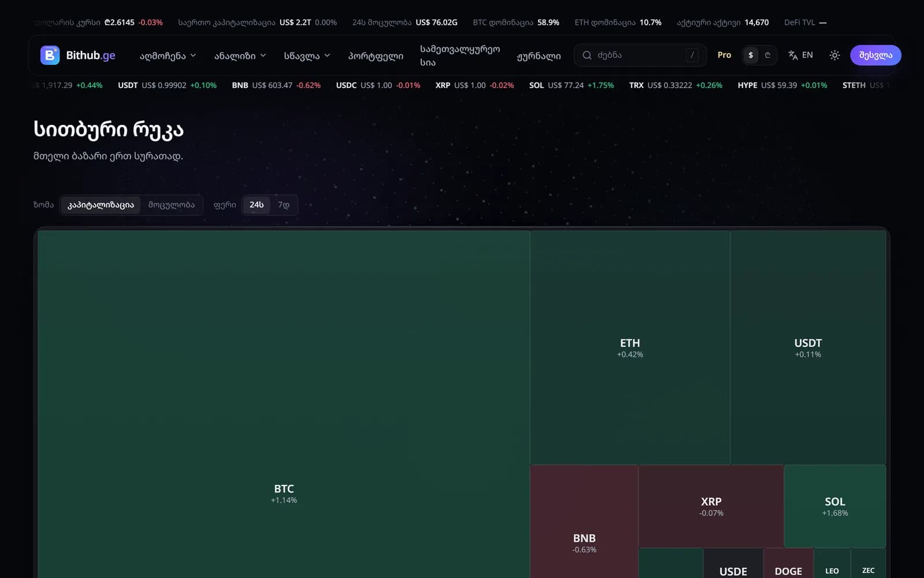924x578 pixels.
Task: Click the slash shortcut key badge
Action: point(692,55)
